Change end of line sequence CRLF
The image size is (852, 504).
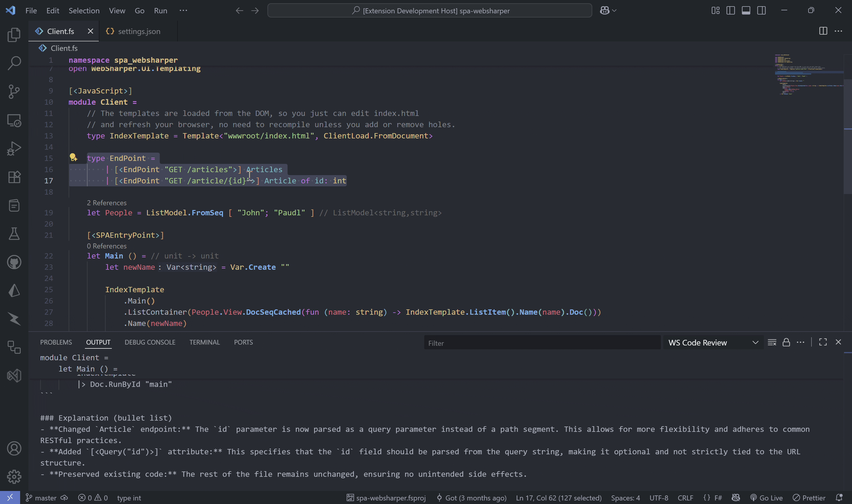685,498
